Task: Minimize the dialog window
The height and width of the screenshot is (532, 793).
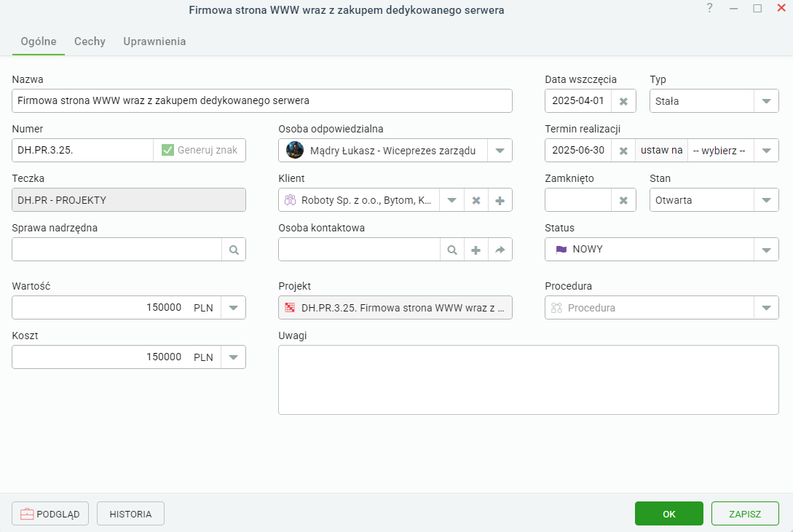Action: [733, 8]
